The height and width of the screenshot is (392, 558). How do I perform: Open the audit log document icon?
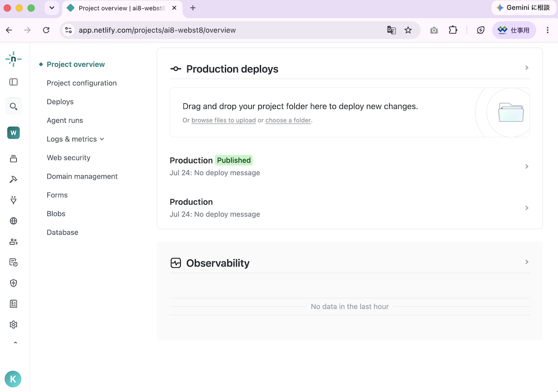click(x=13, y=262)
